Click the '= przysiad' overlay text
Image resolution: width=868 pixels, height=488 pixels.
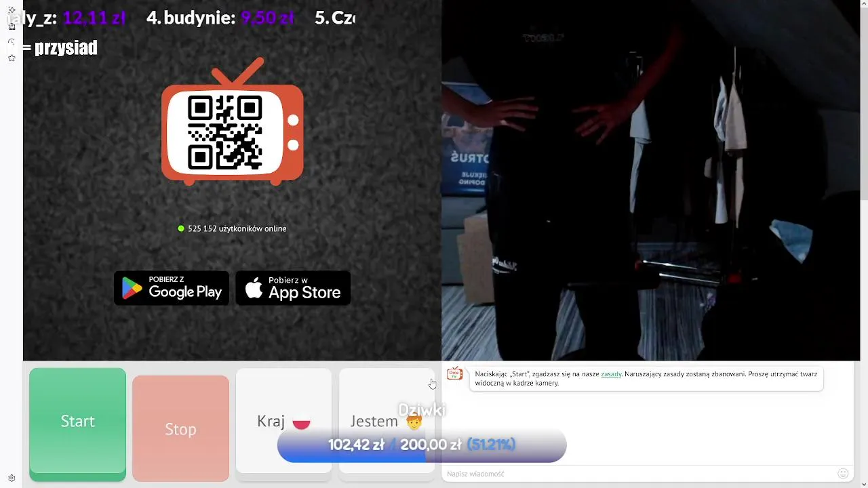pyautogui.click(x=60, y=48)
